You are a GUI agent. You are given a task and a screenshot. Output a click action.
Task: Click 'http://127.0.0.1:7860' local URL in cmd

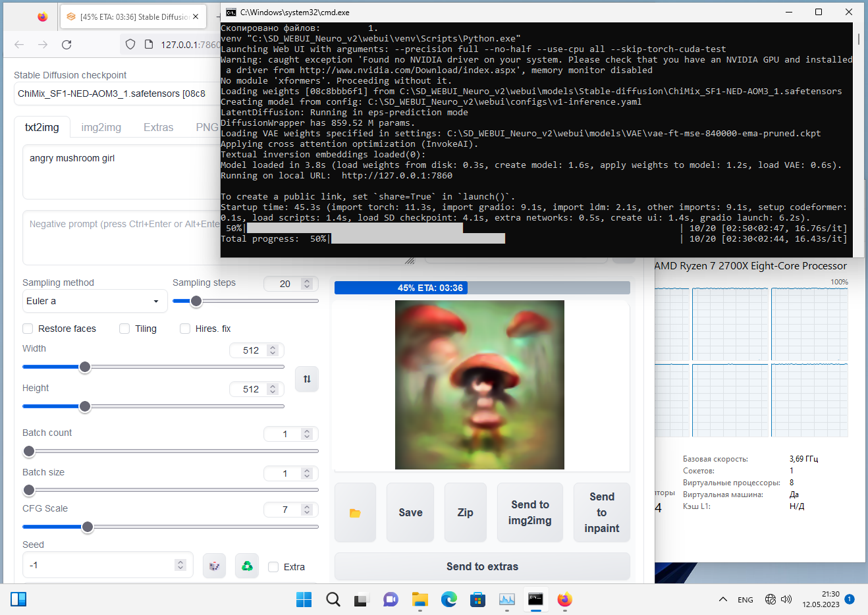(397, 176)
